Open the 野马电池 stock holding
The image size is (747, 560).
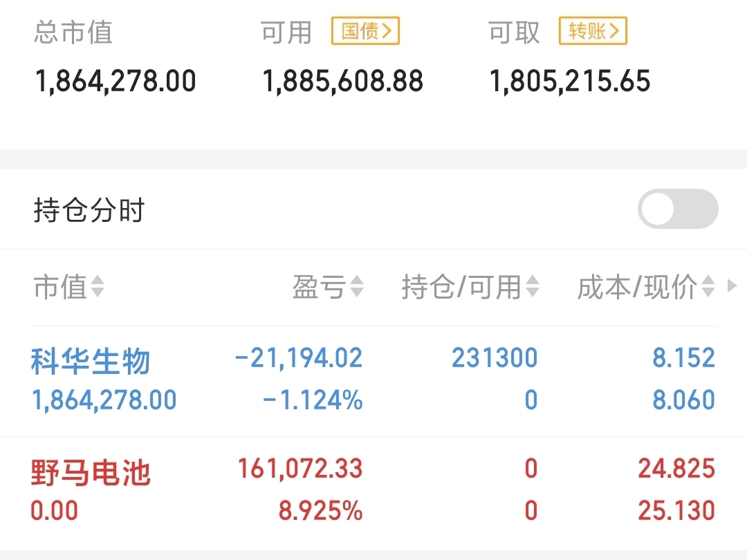pos(91,472)
